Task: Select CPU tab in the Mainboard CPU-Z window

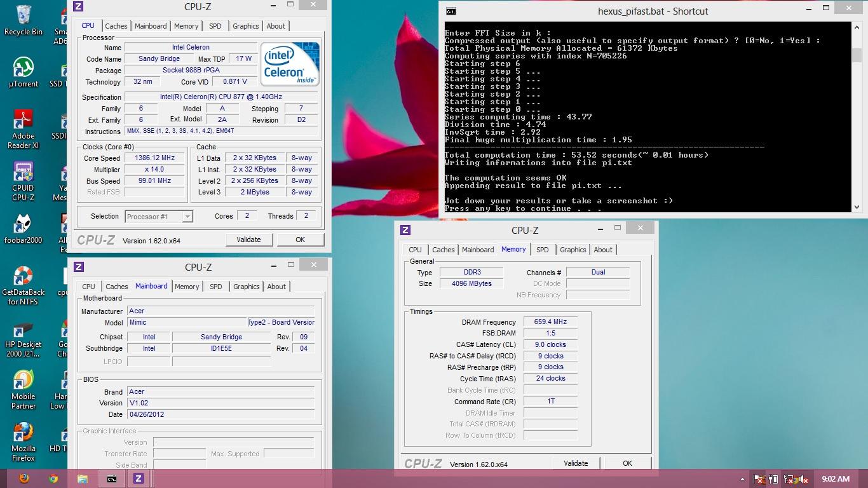Action: 89,287
